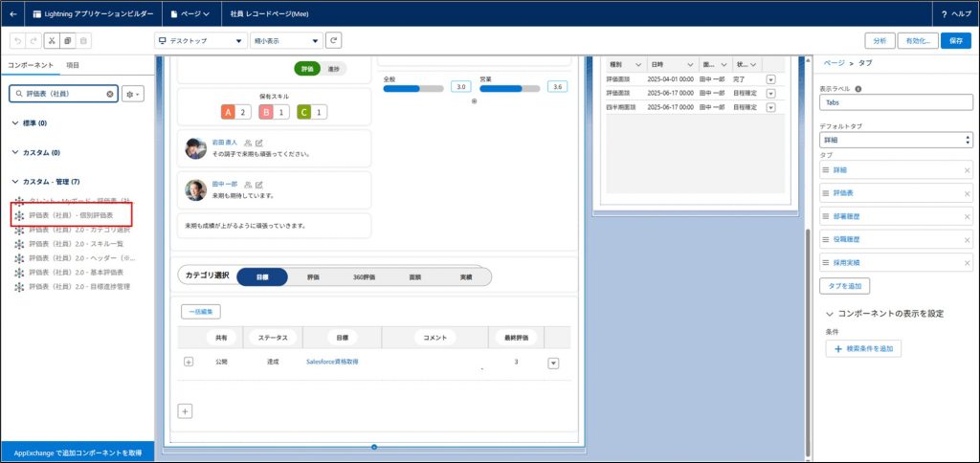This screenshot has height=463, width=980.
Task: Open the ページ menu in the header
Action: (x=189, y=14)
